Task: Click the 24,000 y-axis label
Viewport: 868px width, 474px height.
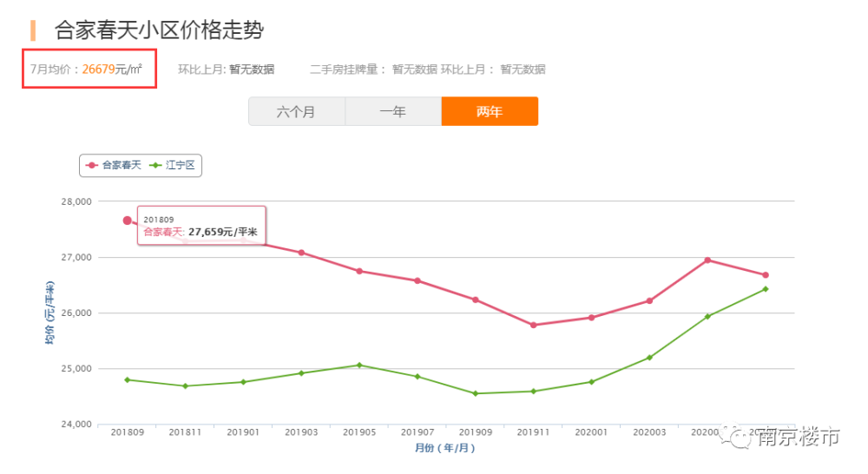Action: (76, 425)
